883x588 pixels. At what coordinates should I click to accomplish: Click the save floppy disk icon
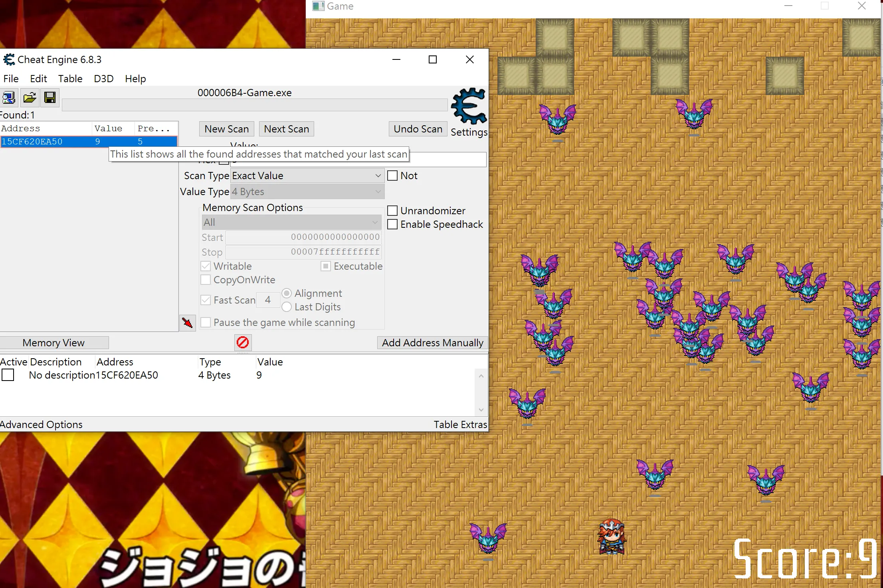(x=50, y=97)
